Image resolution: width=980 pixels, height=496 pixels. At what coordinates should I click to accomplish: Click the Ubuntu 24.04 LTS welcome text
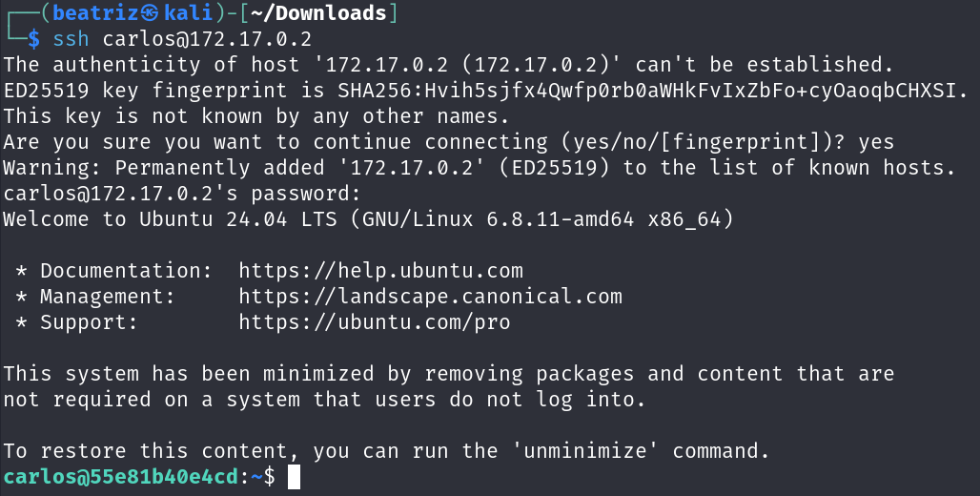(x=238, y=219)
